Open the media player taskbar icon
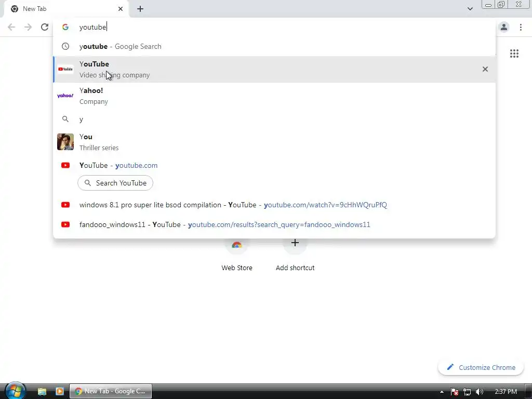The width and height of the screenshot is (532, 399). pos(60,391)
